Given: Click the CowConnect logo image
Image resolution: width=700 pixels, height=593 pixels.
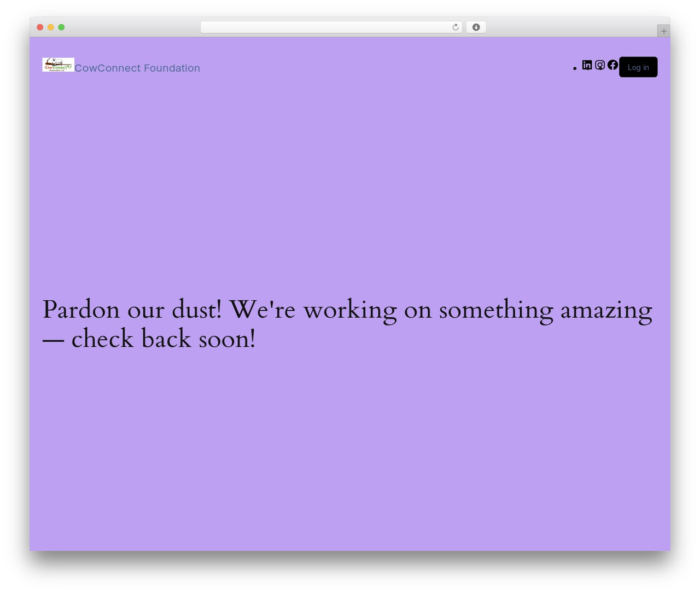Looking at the screenshot, I should pos(58,65).
